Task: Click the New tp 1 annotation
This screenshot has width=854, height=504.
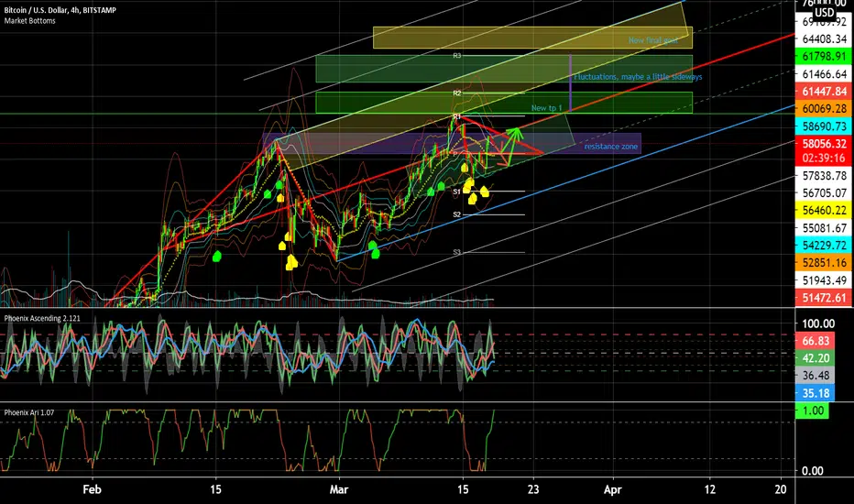Action: coord(546,108)
